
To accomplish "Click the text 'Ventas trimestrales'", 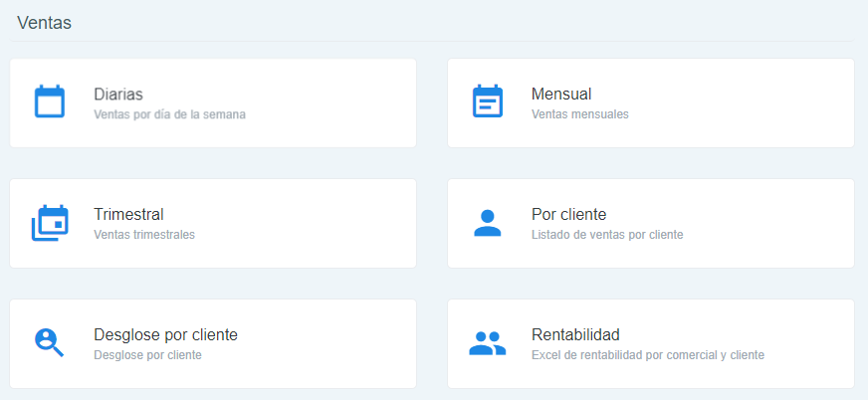I will pos(144,235).
